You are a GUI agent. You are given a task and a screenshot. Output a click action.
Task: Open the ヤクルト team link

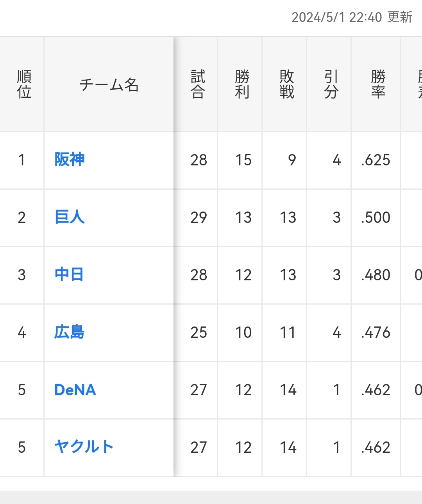click(x=84, y=447)
